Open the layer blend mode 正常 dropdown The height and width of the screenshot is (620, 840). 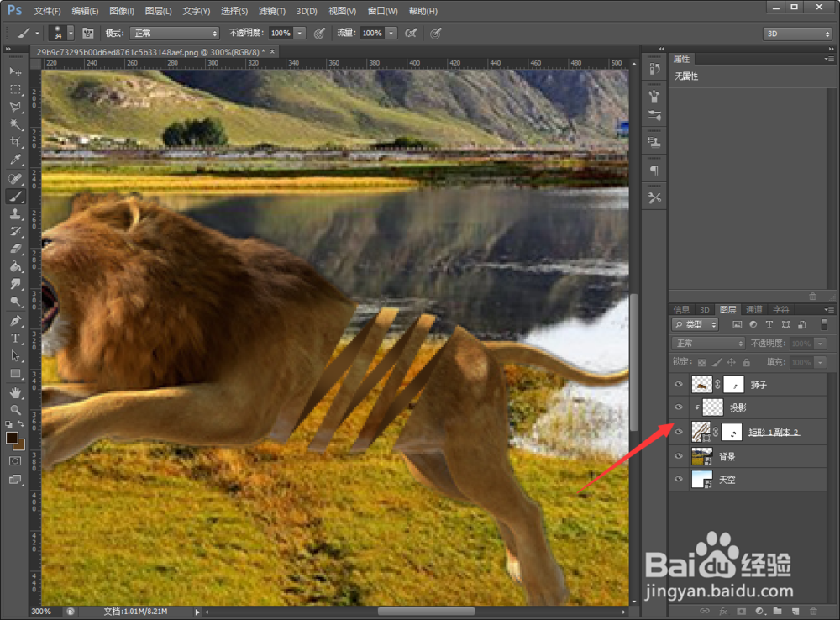point(708,344)
